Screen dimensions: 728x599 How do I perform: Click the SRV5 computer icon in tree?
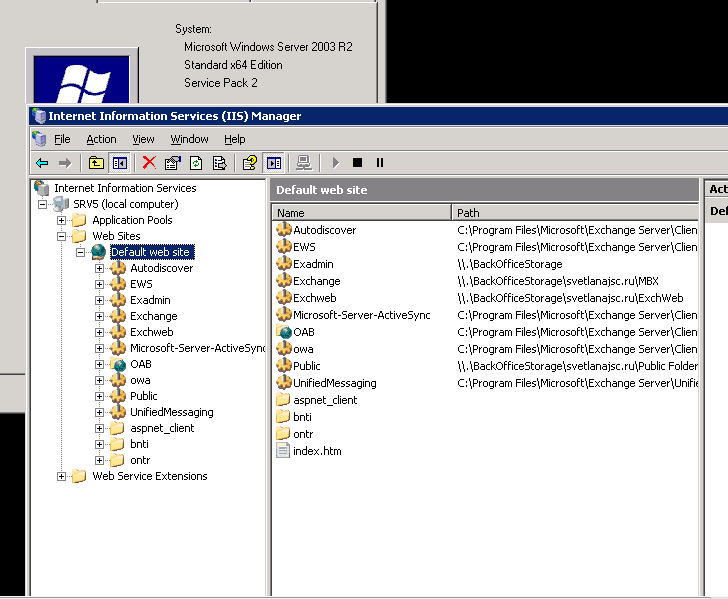[x=61, y=204]
